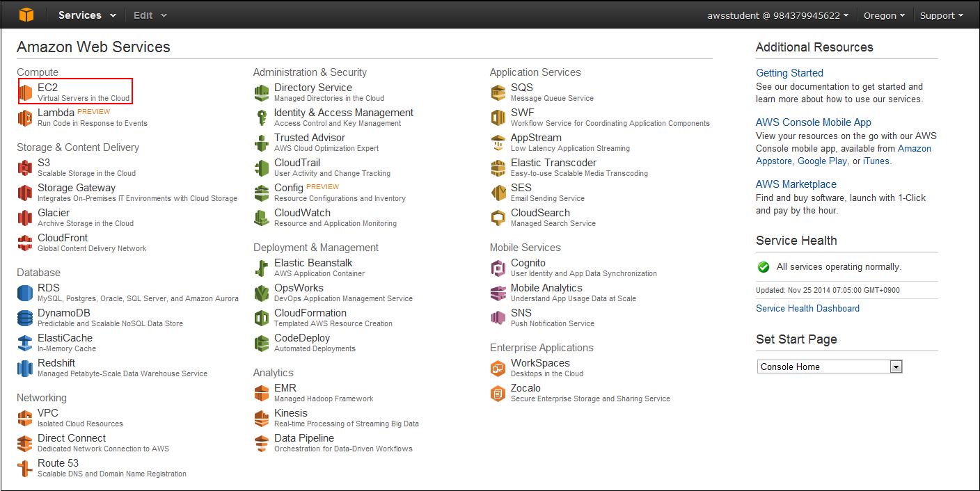
Task: Click 'Scalable DNS and Domain Name Registration' text
Action: coord(112,474)
